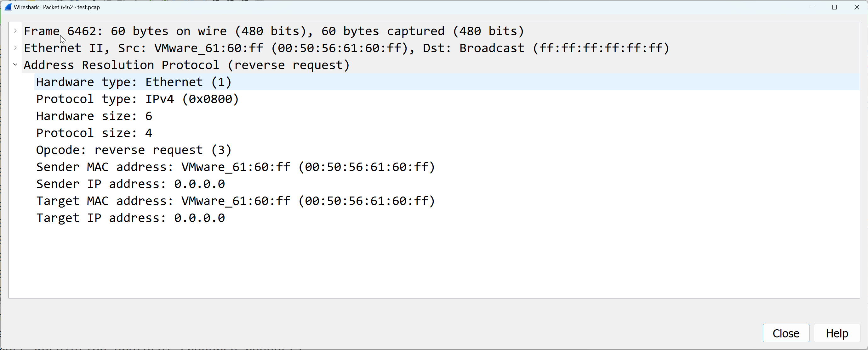The width and height of the screenshot is (868, 350).
Task: Maximize the packet details window
Action: pos(834,7)
